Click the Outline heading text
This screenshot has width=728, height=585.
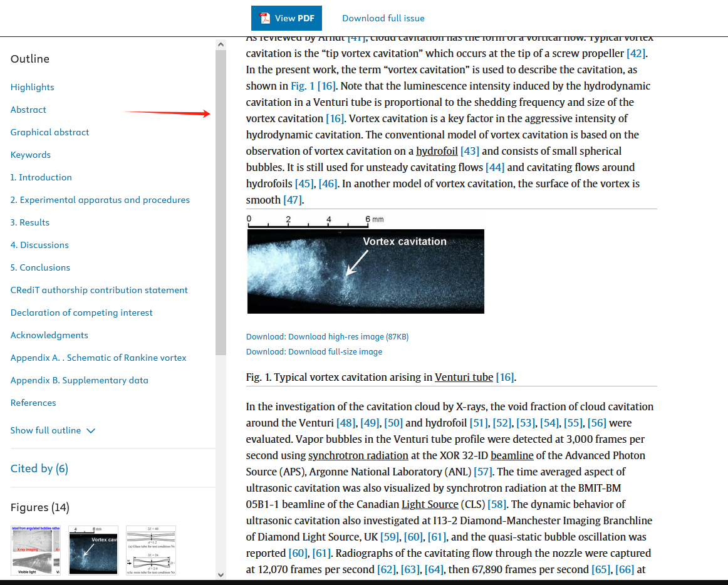point(29,59)
